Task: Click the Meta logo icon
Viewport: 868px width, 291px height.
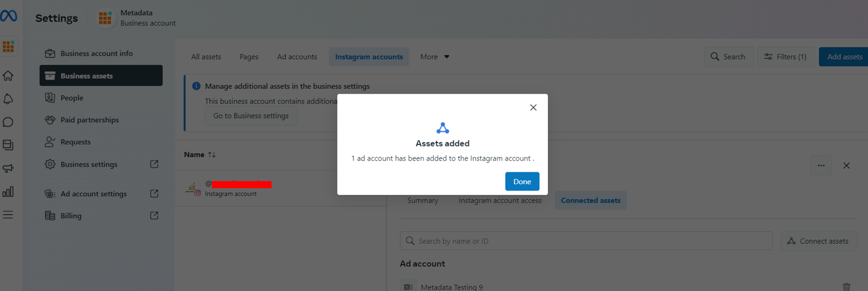Action: (x=8, y=16)
